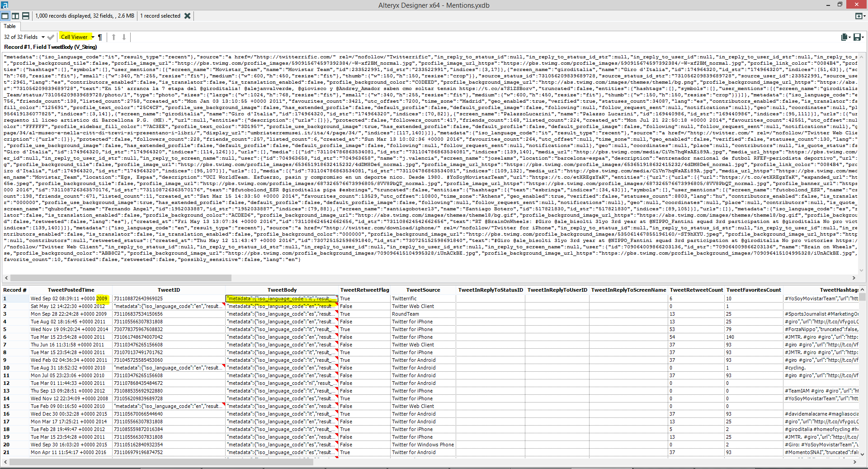
Task: Click the '#cycling.' hashtag cell
Action: [821, 368]
